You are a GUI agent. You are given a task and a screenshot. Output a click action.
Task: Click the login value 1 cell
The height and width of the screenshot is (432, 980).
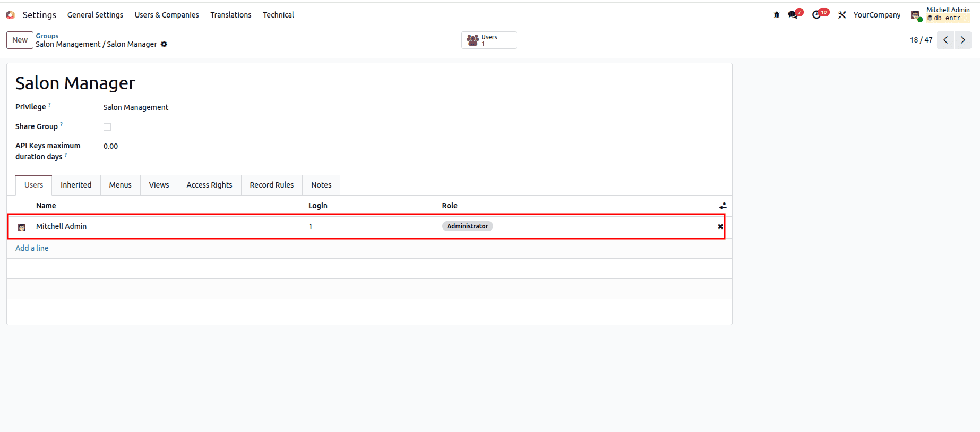[311, 226]
